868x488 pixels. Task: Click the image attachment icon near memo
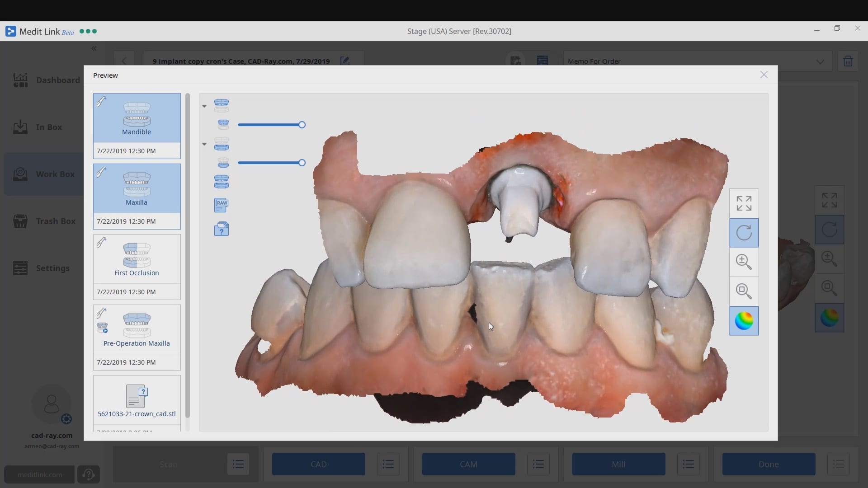[x=515, y=61]
